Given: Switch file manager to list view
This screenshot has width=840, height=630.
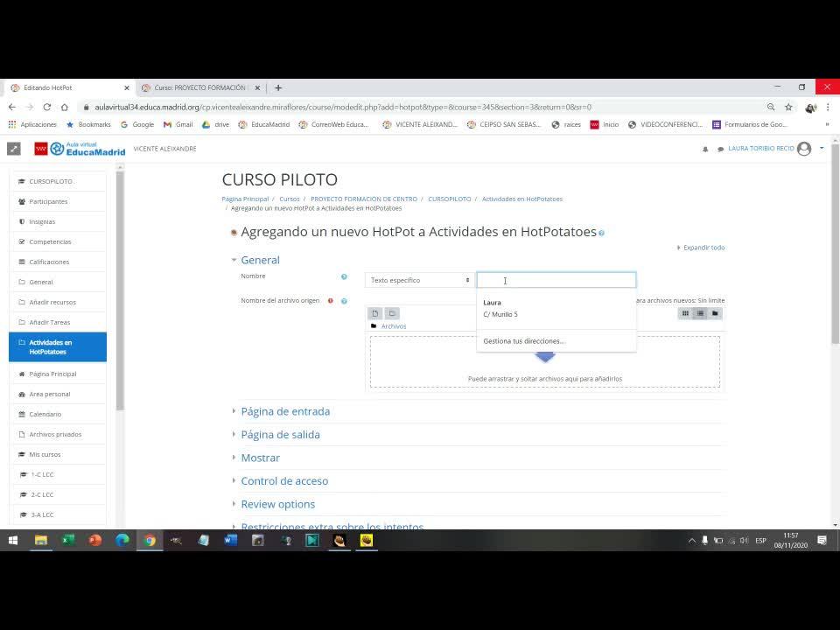Looking at the screenshot, I should coord(700,313).
